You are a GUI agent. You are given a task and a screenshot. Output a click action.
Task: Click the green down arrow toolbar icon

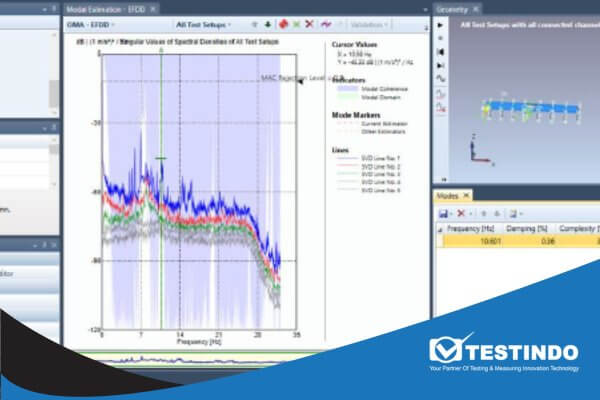(x=268, y=25)
